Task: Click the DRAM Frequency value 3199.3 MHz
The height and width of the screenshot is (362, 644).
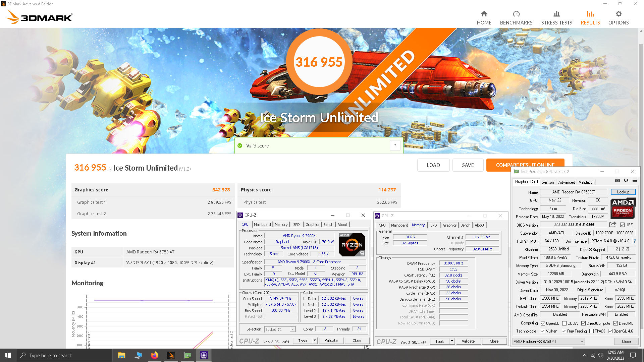Action: [x=453, y=263]
